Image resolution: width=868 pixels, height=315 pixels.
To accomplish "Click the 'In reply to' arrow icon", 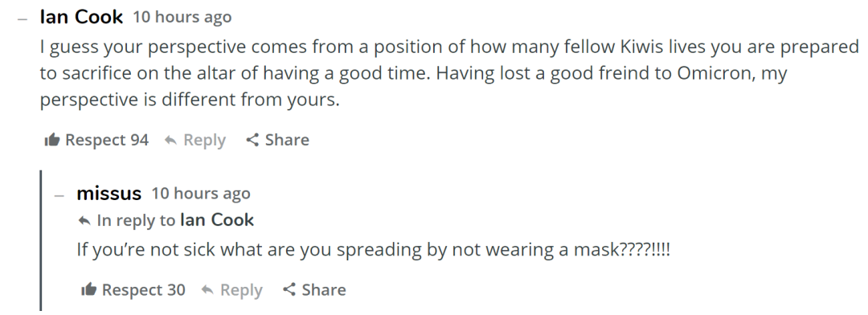I will coord(84,221).
